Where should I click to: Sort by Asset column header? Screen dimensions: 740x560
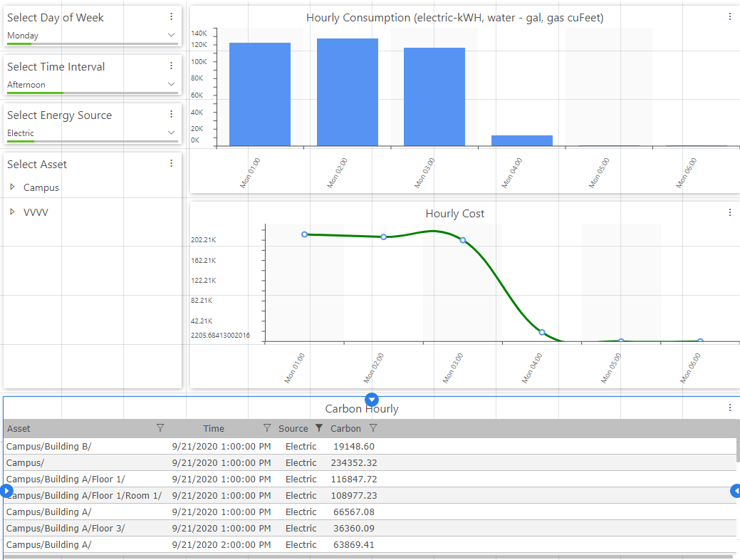pyautogui.click(x=19, y=428)
